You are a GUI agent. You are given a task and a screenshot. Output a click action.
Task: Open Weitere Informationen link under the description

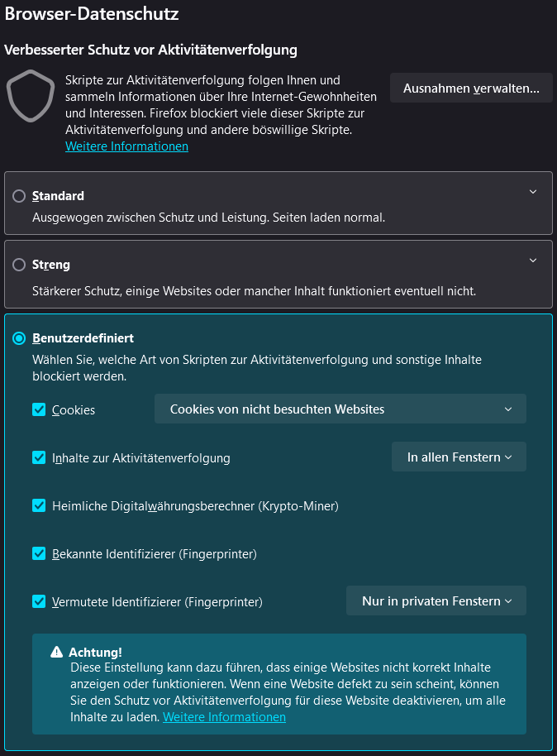126,146
